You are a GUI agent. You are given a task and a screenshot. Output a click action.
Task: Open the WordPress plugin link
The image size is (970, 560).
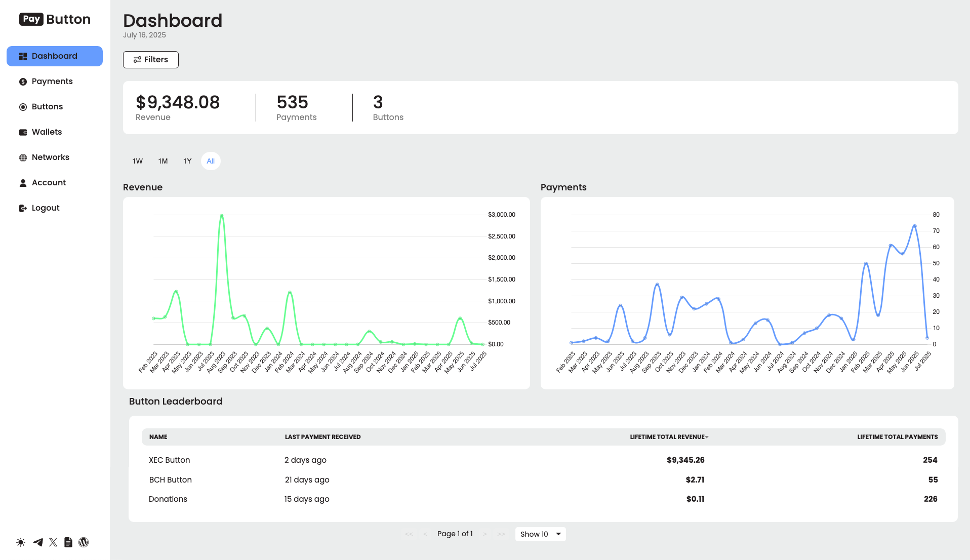[83, 542]
